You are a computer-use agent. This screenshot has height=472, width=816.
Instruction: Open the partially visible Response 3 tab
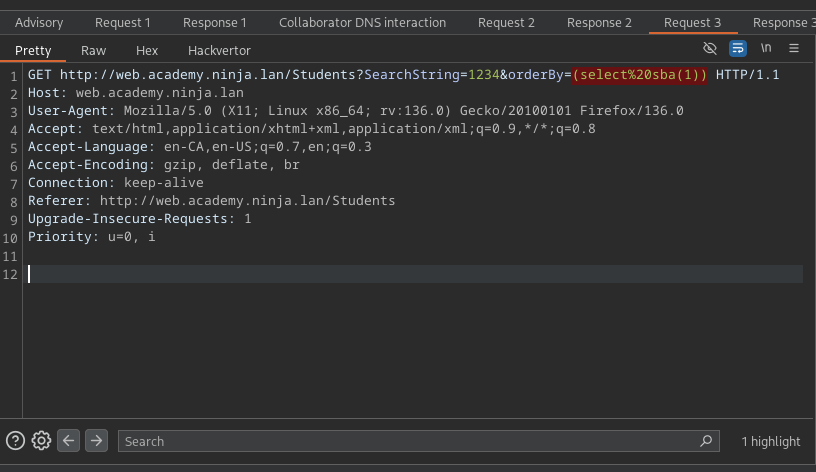(784, 23)
